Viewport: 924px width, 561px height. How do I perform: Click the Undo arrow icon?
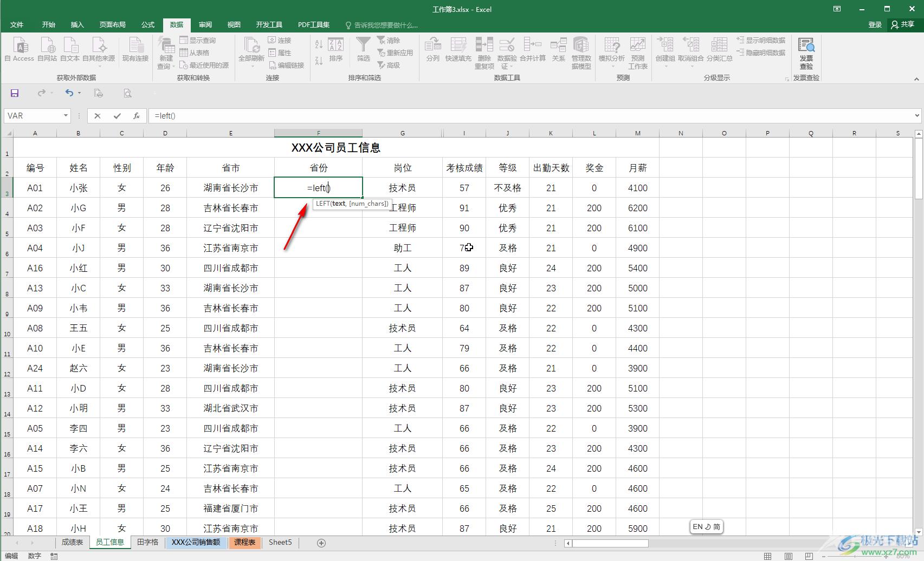coord(69,93)
